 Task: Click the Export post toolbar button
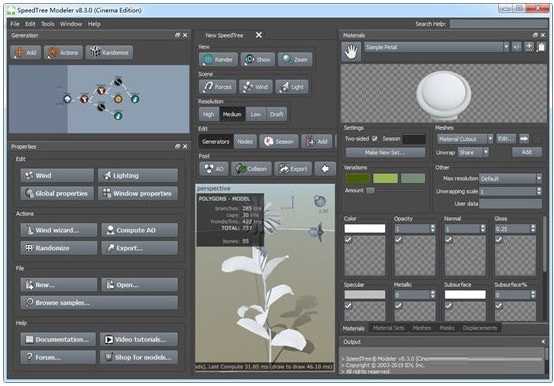coord(293,169)
